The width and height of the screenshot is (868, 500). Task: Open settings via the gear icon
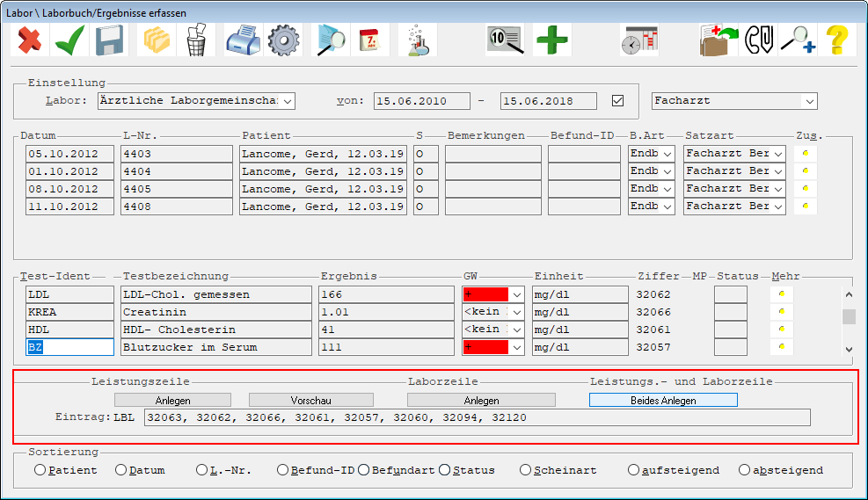point(283,40)
